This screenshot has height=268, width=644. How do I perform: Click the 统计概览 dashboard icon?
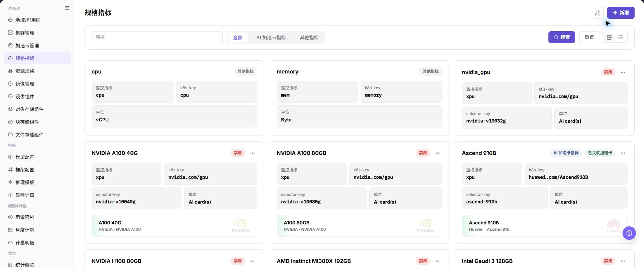click(x=10, y=265)
